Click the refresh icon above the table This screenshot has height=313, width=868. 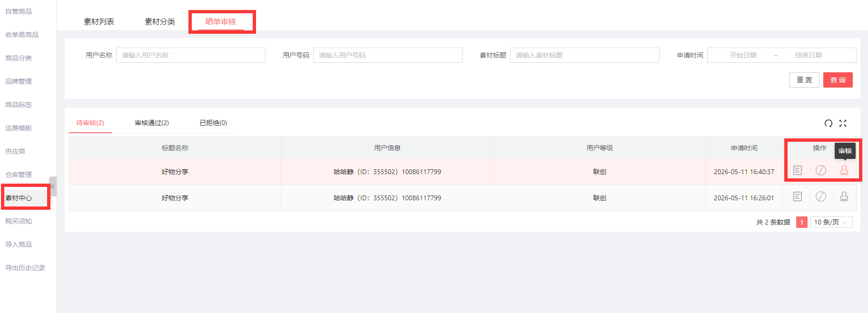tap(829, 123)
